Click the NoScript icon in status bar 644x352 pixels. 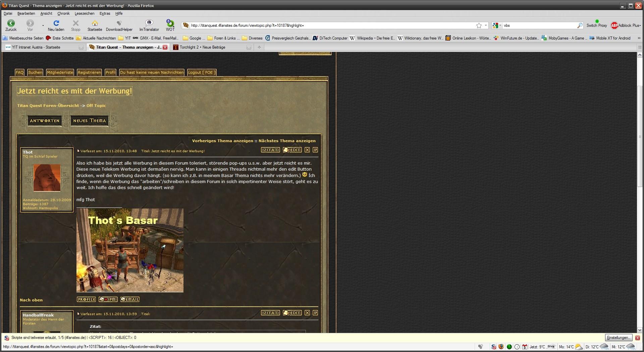pyautogui.click(x=493, y=347)
